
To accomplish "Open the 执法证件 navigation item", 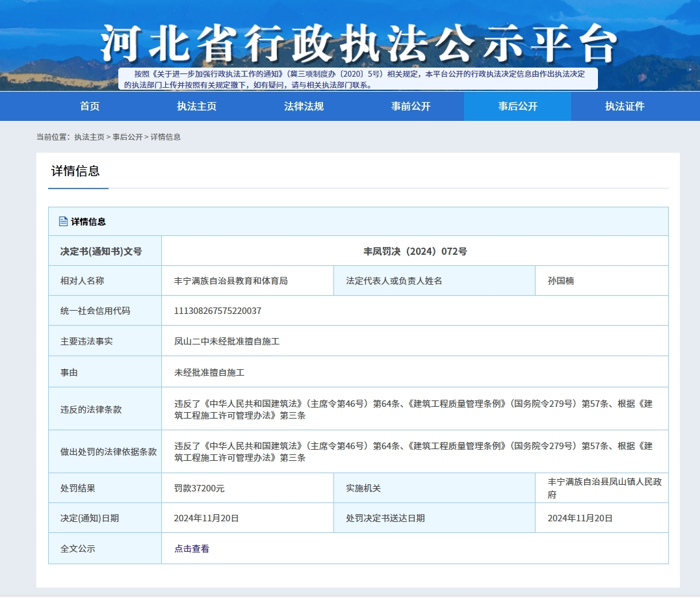I will pyautogui.click(x=625, y=107).
